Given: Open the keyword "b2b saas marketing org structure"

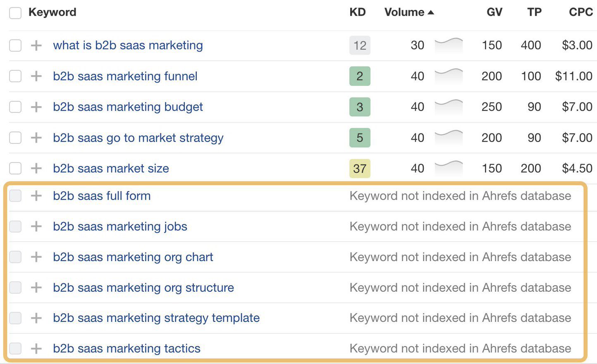Looking at the screenshot, I should click(x=144, y=288).
